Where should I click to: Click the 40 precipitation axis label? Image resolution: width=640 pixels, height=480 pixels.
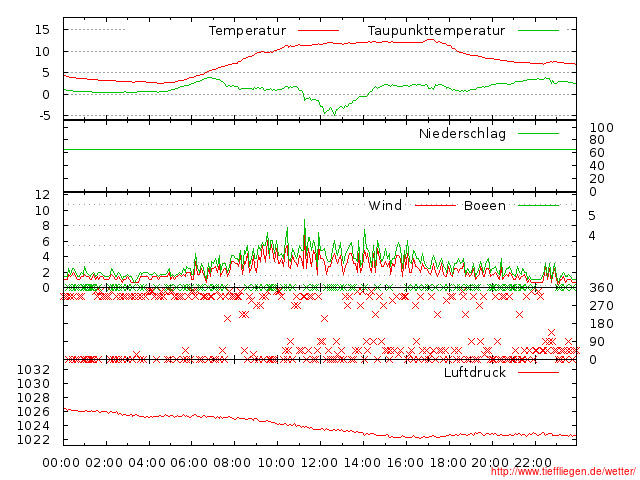pyautogui.click(x=597, y=166)
